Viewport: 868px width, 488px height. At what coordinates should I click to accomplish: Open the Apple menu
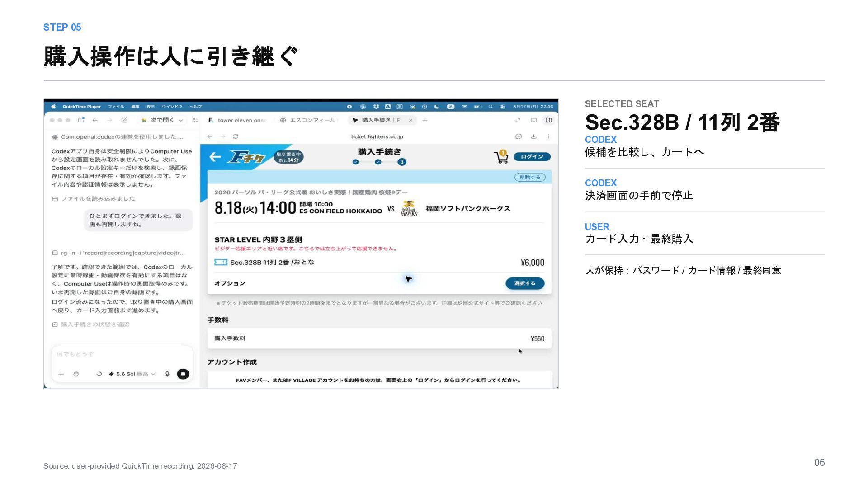point(53,107)
